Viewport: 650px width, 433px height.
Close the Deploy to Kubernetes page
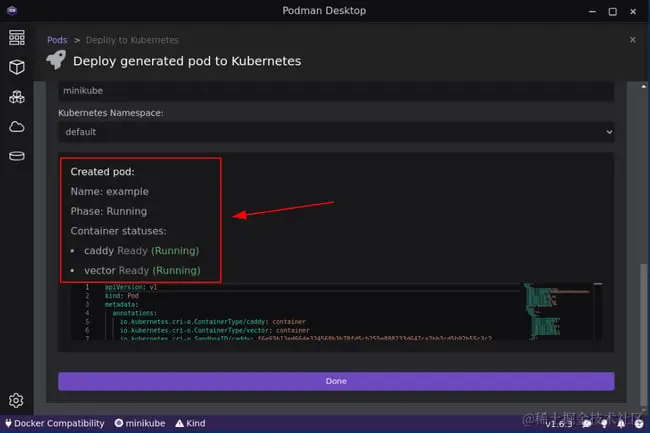[633, 40]
